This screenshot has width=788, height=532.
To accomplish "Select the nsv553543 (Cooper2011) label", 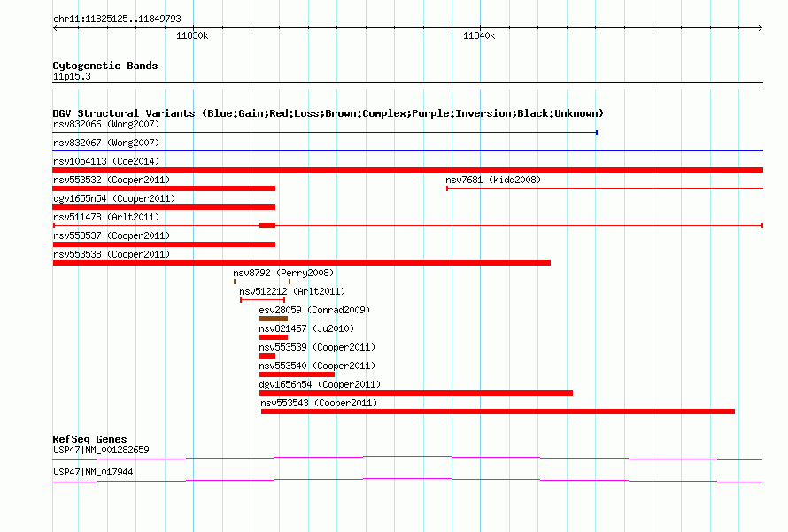I will (x=319, y=403).
